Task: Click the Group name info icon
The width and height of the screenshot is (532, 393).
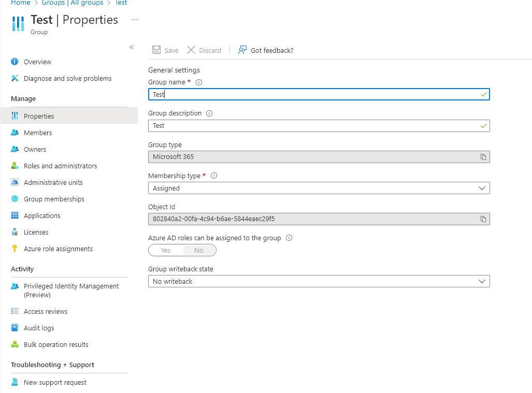Action: pos(199,82)
